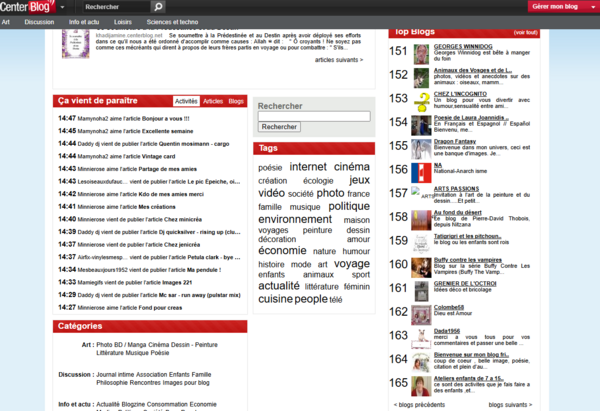Open Georges Winnidog blog avatar thumbnail
This screenshot has width=600, height=411.
421,54
